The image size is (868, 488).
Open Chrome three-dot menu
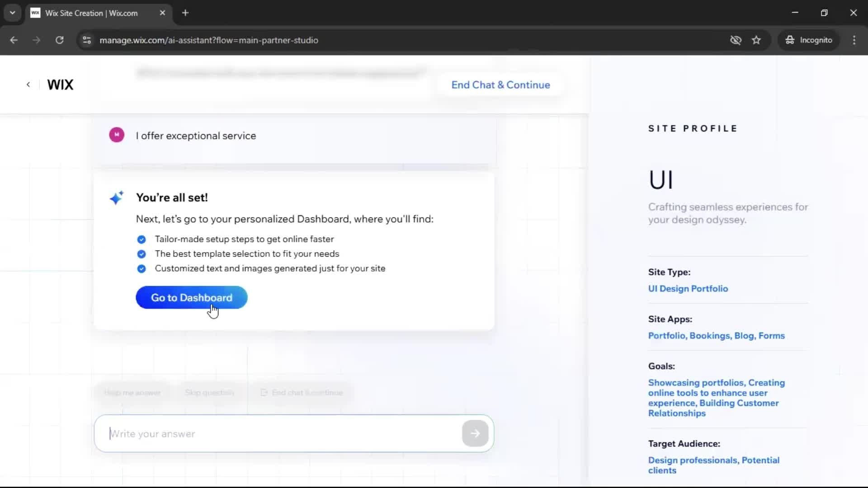(854, 40)
